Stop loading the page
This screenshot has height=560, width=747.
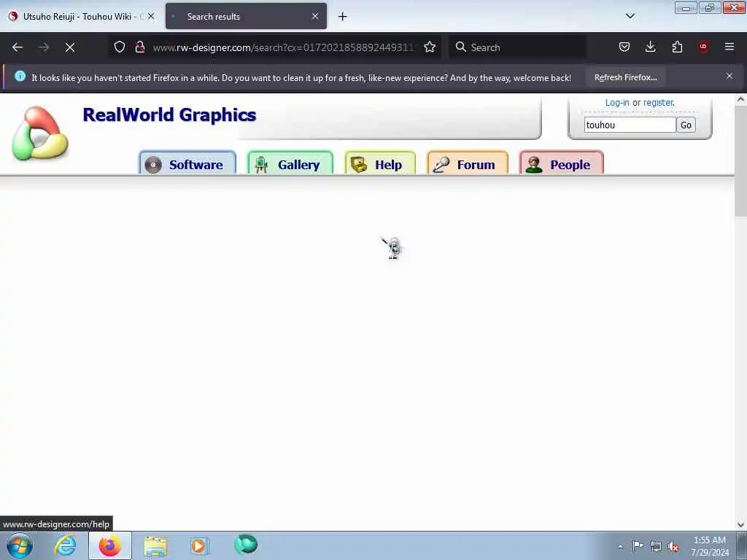pos(70,47)
